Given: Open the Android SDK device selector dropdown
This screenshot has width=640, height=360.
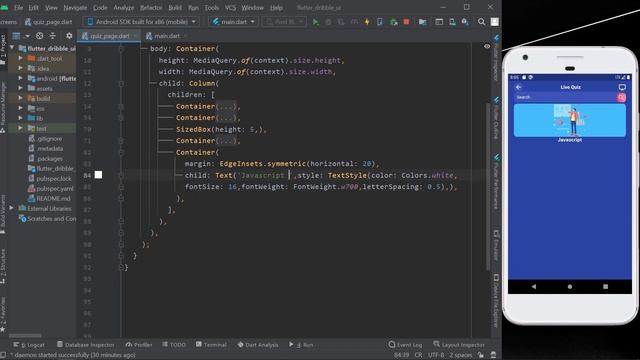Looking at the screenshot, I should coord(141,22).
